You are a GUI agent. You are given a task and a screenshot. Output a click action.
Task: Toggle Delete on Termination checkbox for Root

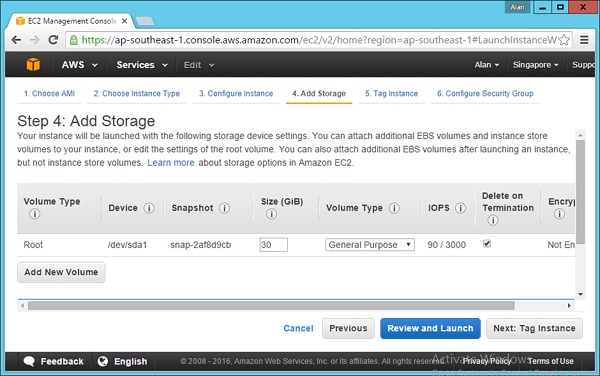487,244
